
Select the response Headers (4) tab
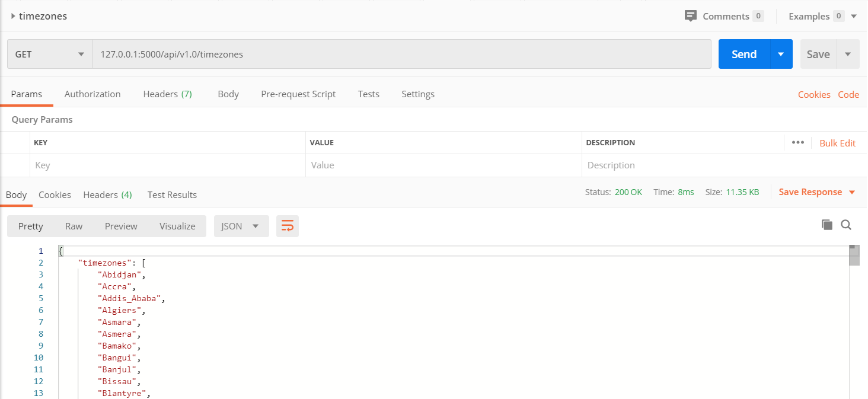[x=107, y=194]
